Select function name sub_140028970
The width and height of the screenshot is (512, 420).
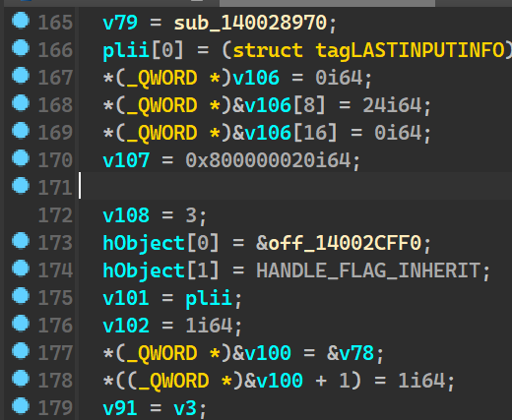click(x=251, y=23)
